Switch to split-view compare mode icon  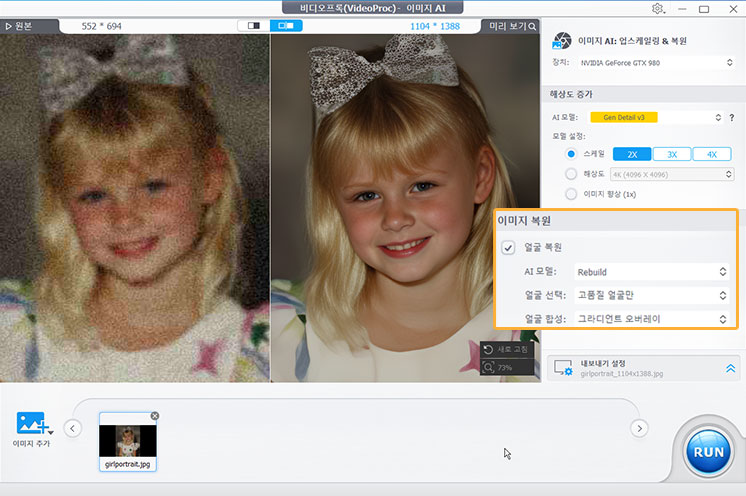tap(286, 26)
